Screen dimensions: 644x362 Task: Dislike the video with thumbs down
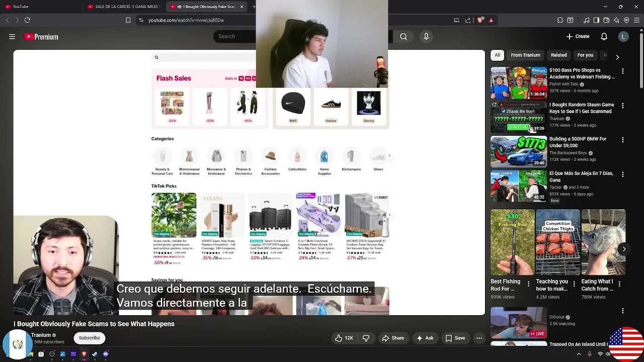(366, 338)
